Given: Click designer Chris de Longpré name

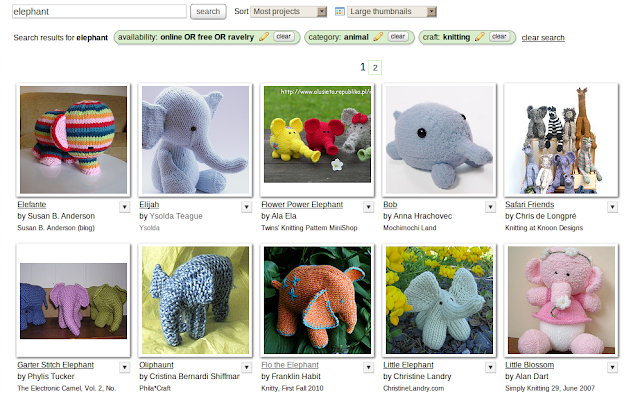Looking at the screenshot, I should 546,216.
